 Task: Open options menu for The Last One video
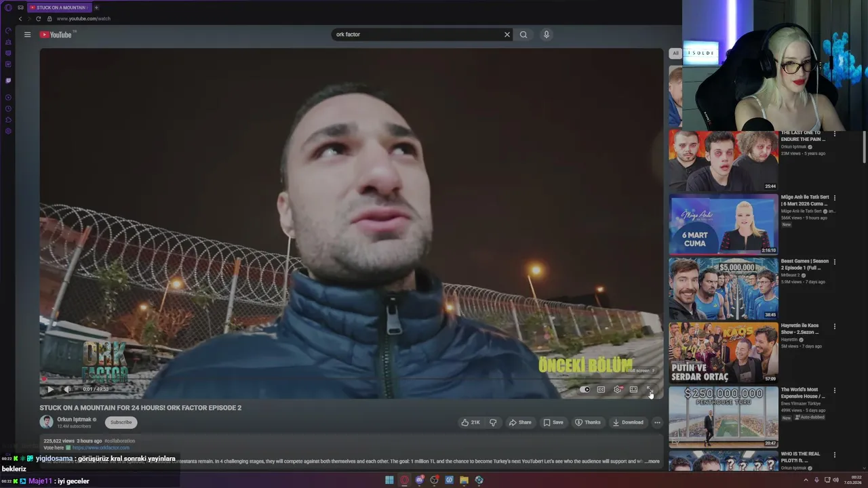(x=835, y=134)
